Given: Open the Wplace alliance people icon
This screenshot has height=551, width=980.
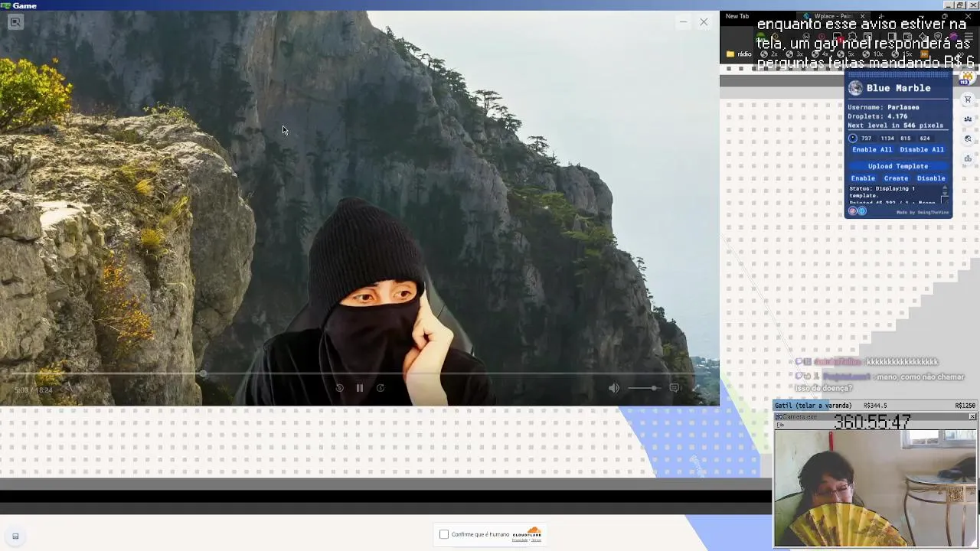Looking at the screenshot, I should tap(968, 119).
